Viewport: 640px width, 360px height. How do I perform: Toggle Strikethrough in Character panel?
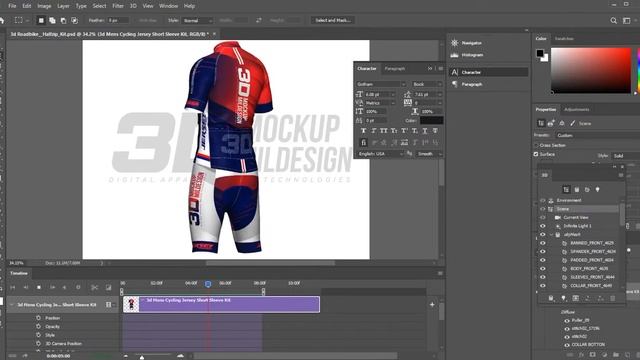(x=435, y=131)
